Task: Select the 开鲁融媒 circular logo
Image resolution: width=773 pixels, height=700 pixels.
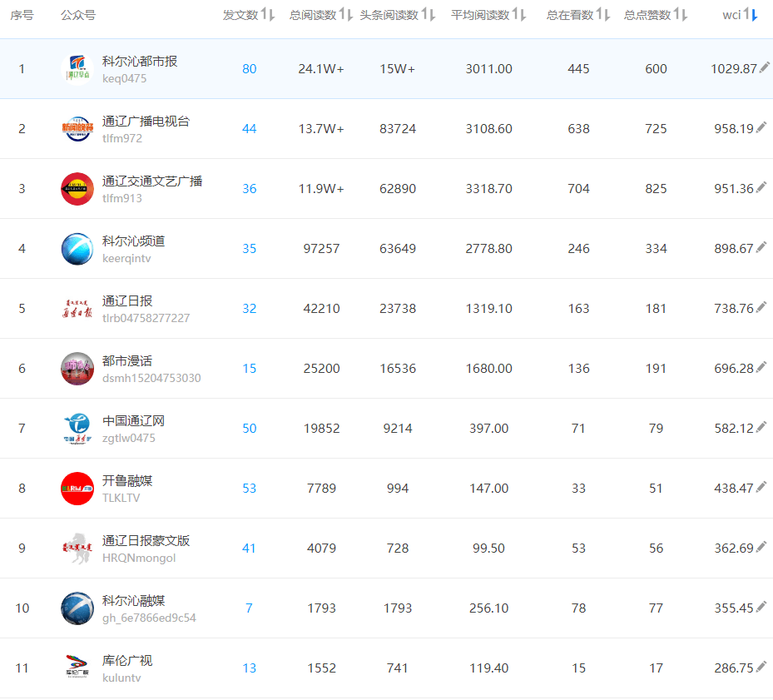Action: (77, 488)
